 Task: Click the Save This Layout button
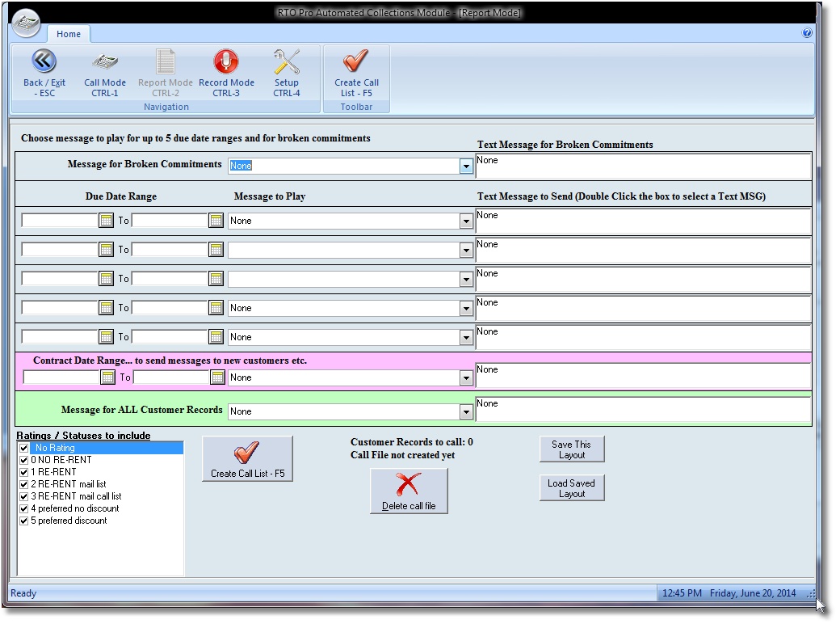(571, 449)
